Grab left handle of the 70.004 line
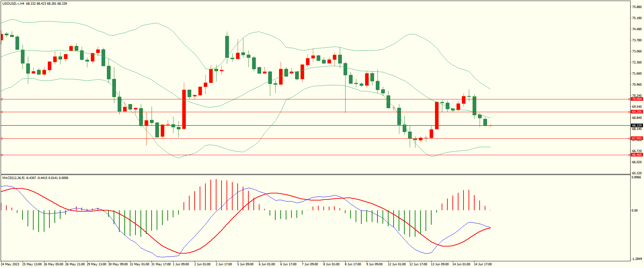 tap(2, 99)
